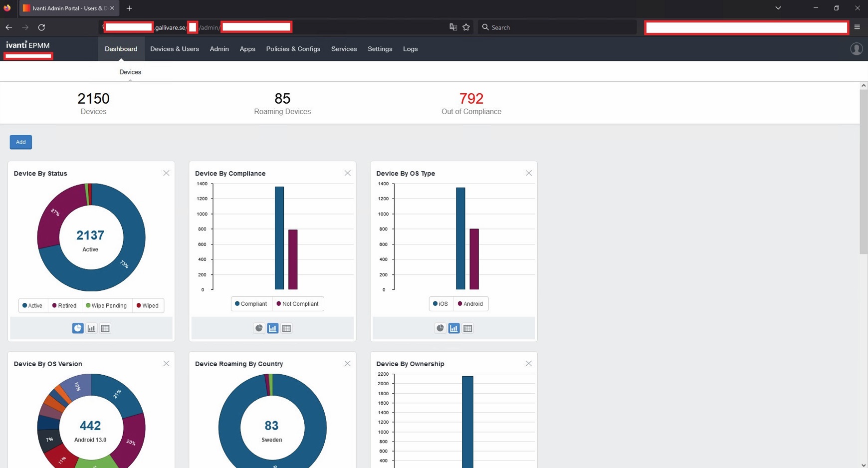Click the purple Android bar
Viewport: 868px width, 468px height.
click(x=474, y=259)
